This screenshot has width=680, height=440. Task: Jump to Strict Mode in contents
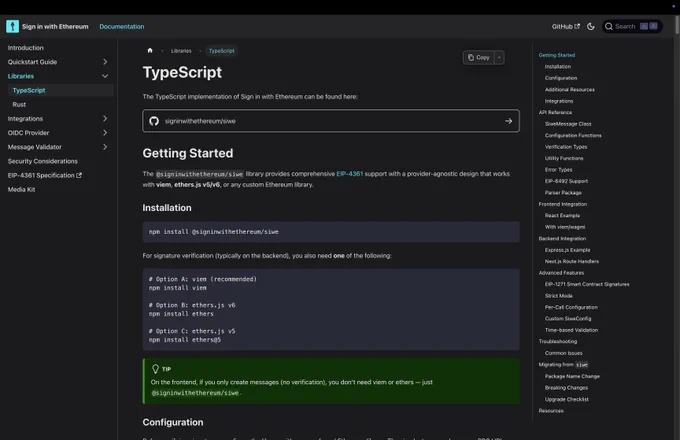(x=559, y=296)
